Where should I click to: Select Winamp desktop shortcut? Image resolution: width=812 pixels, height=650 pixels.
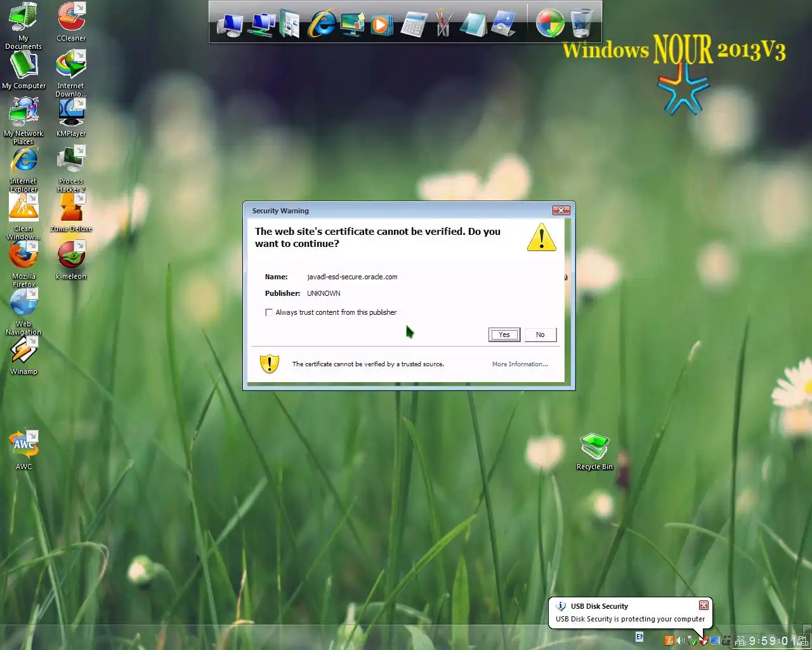[x=23, y=355]
